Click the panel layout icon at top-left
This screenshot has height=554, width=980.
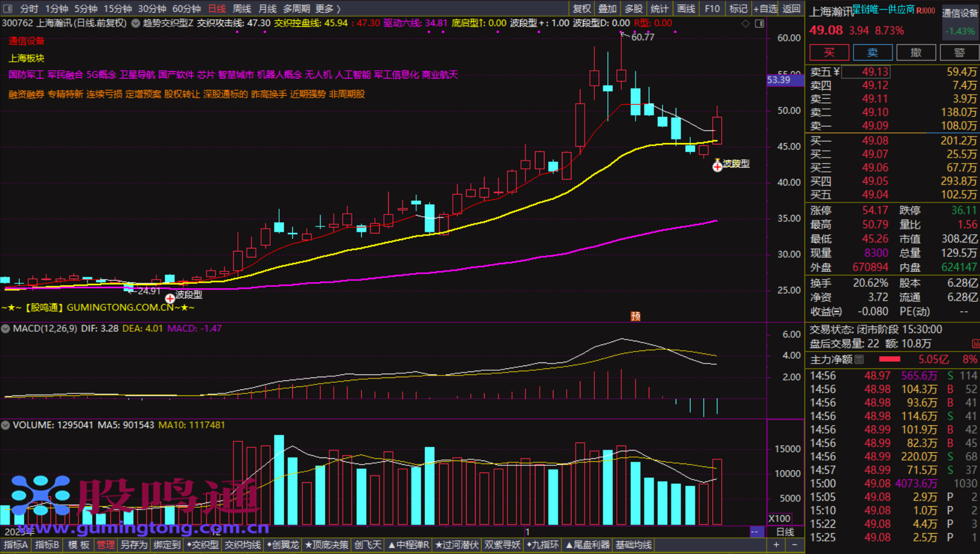pos(8,8)
